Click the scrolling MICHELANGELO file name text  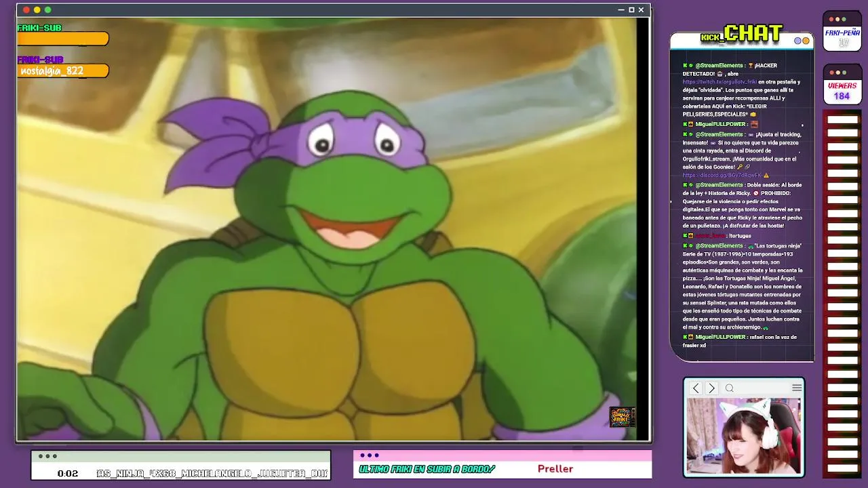pyautogui.click(x=212, y=474)
